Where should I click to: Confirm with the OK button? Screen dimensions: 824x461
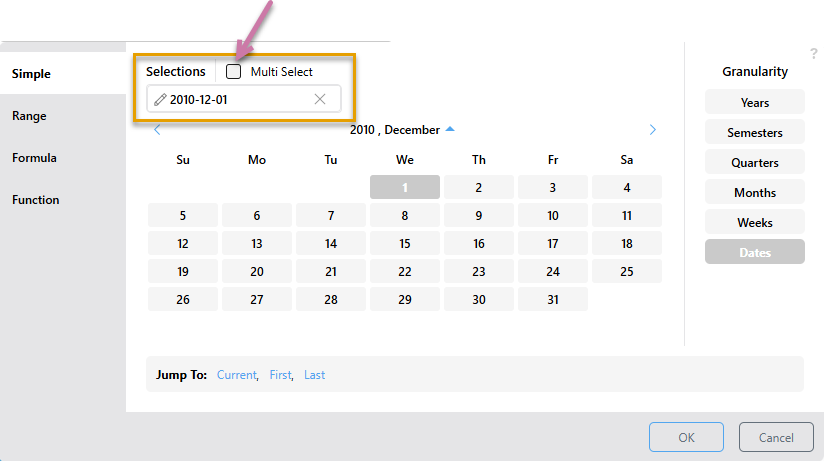point(686,437)
